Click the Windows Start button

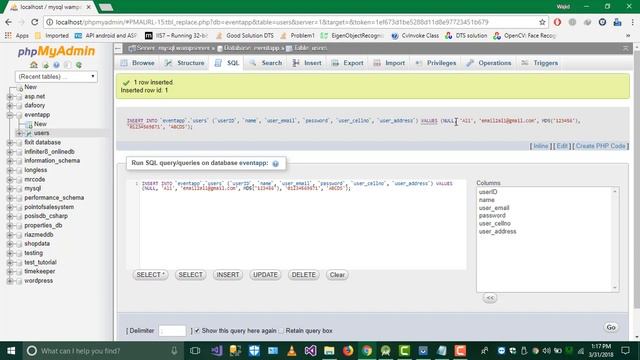[x=11, y=351]
